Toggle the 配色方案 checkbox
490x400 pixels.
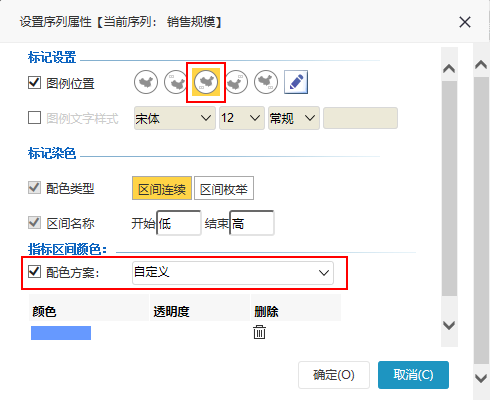[x=34, y=272]
